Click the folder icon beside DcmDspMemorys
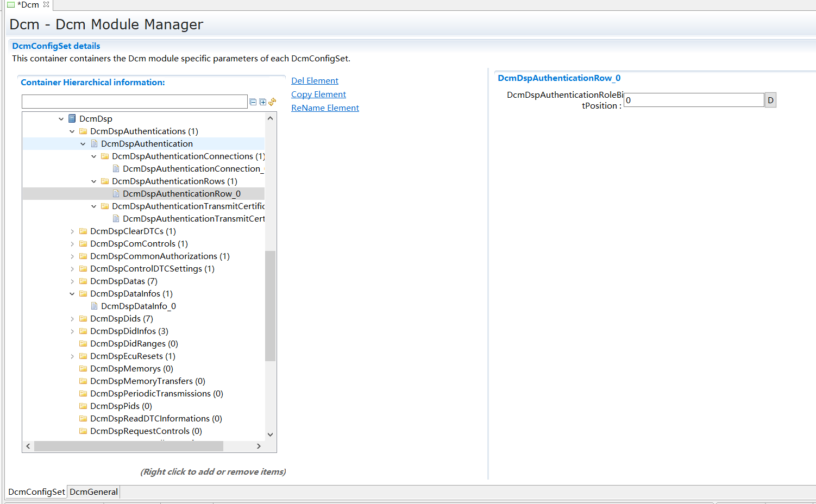Screen dimensions: 816x504 click(83, 368)
